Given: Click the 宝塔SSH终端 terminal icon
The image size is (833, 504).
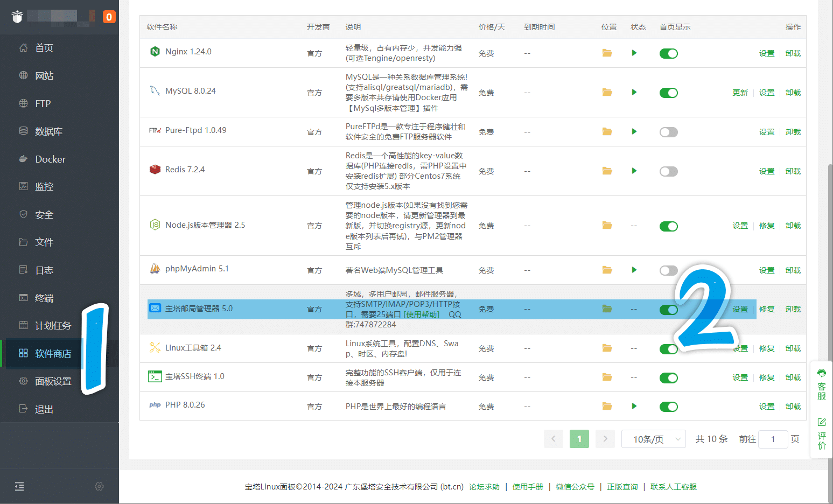Looking at the screenshot, I should pos(155,376).
